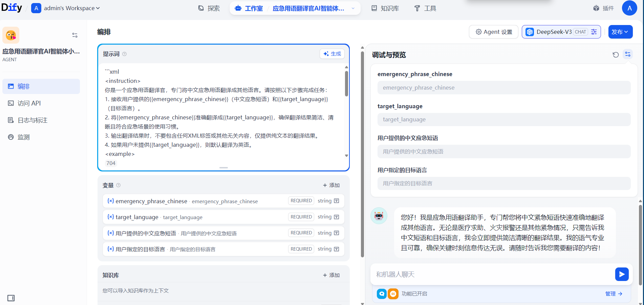The height and width of the screenshot is (305, 644).
Task: Click the type icon on the target_language row
Action: 337,217
